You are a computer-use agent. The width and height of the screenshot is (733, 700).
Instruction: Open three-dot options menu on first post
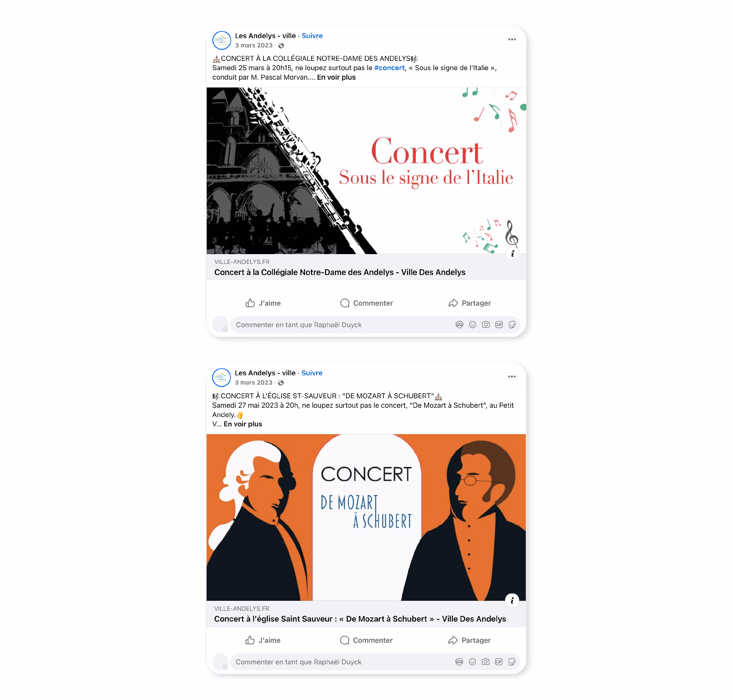[512, 39]
